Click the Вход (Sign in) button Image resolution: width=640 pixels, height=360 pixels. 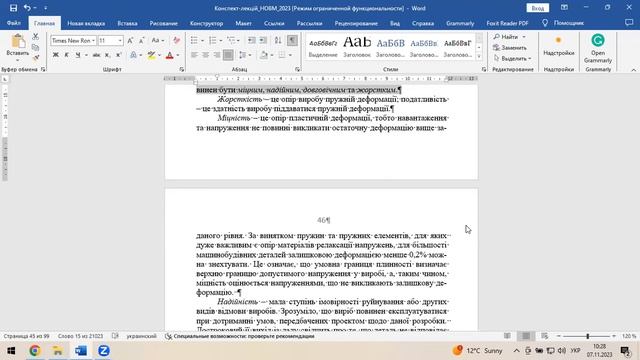point(538,8)
